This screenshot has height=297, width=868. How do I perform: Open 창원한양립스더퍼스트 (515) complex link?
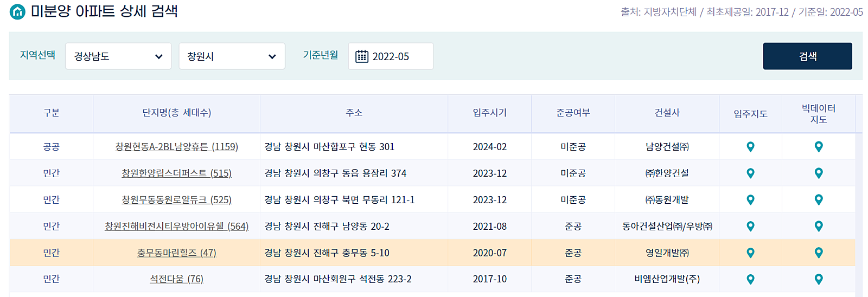[176, 173]
